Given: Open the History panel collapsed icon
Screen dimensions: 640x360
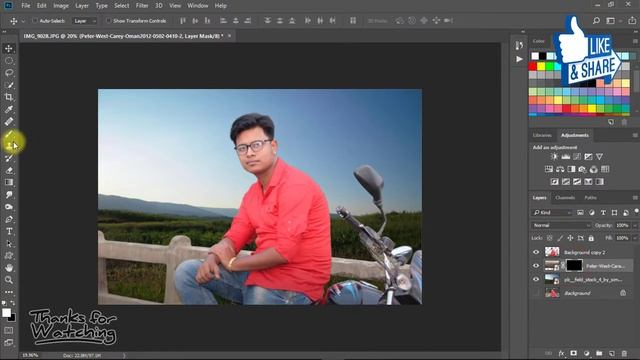Looking at the screenshot, I should click(x=519, y=45).
